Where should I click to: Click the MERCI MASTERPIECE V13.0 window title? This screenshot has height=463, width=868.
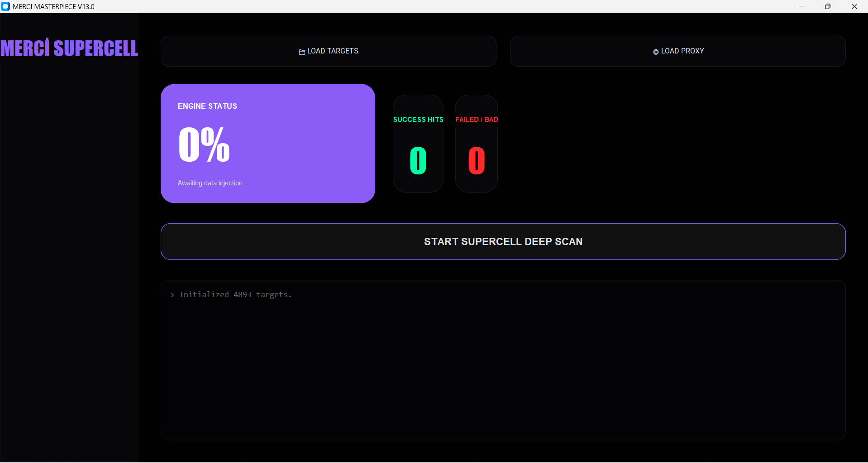click(x=54, y=7)
